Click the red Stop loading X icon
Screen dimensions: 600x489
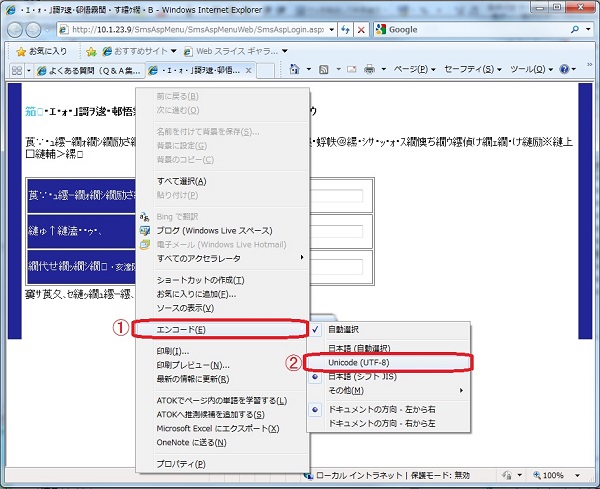[361, 29]
